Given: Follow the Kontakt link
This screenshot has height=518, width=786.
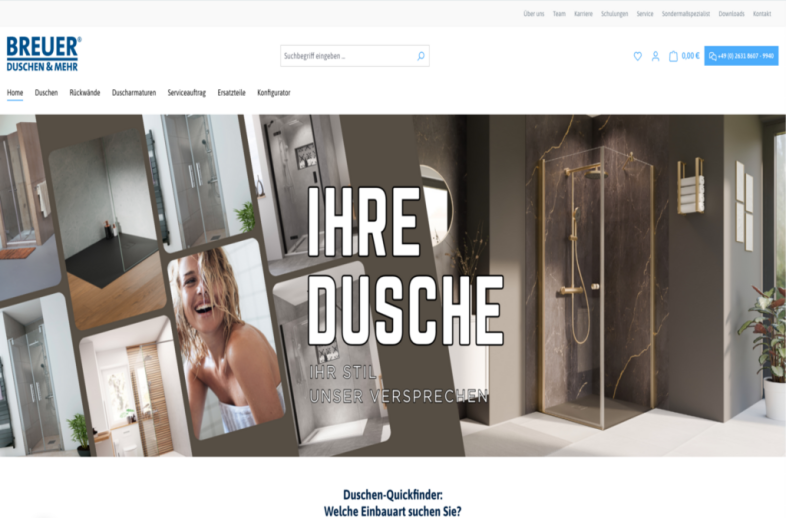Looking at the screenshot, I should click(x=761, y=14).
